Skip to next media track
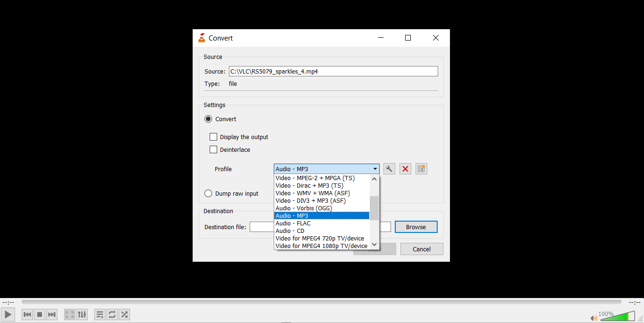Viewport: 644px width, 323px height. (x=52, y=315)
